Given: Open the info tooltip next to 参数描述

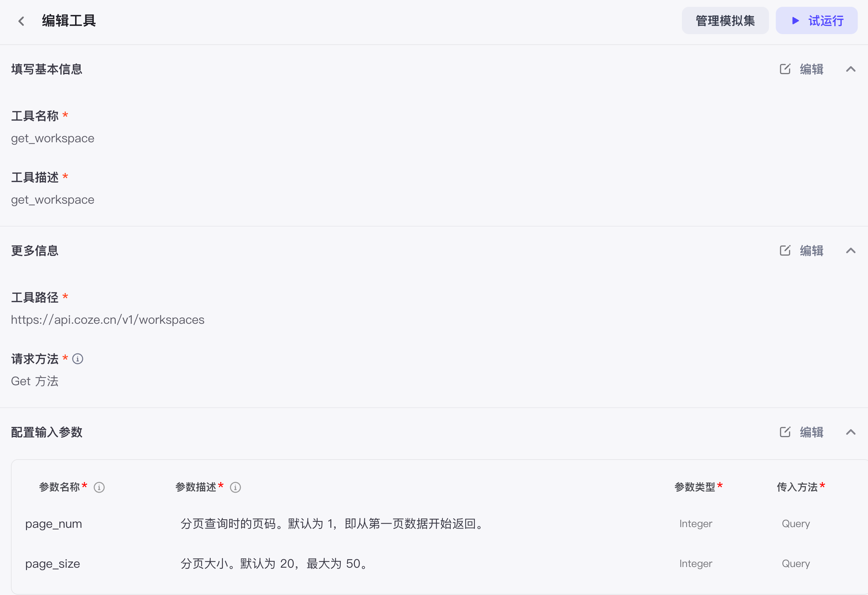Looking at the screenshot, I should pos(235,487).
